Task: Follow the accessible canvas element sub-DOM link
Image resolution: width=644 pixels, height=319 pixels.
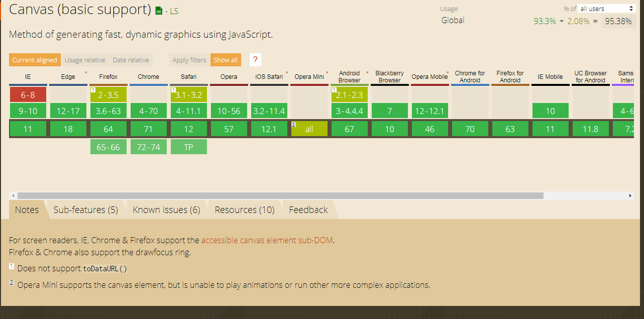Action: [x=267, y=240]
